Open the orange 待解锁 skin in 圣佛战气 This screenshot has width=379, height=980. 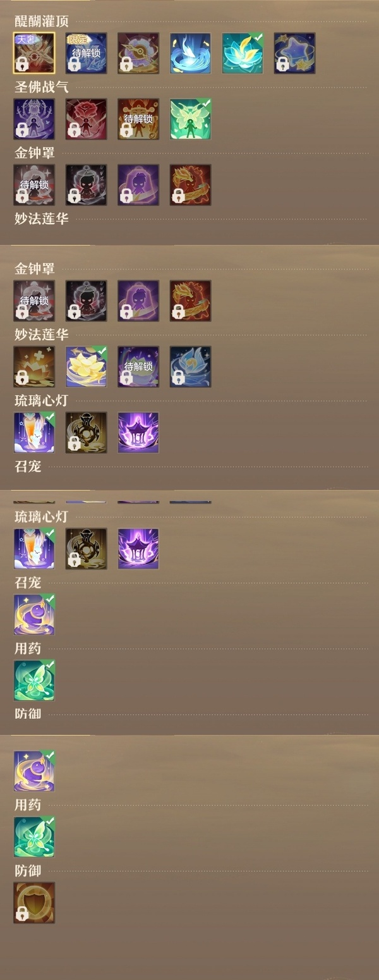tap(138, 119)
